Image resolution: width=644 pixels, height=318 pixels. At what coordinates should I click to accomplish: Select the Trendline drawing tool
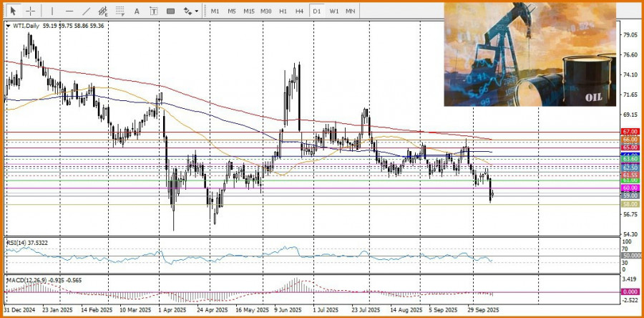tap(86, 11)
